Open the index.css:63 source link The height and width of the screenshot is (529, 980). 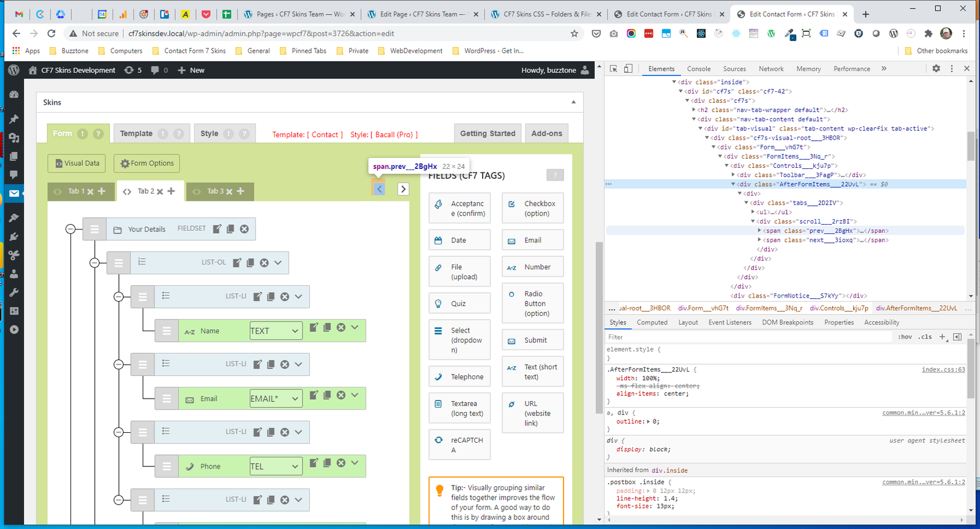click(943, 370)
